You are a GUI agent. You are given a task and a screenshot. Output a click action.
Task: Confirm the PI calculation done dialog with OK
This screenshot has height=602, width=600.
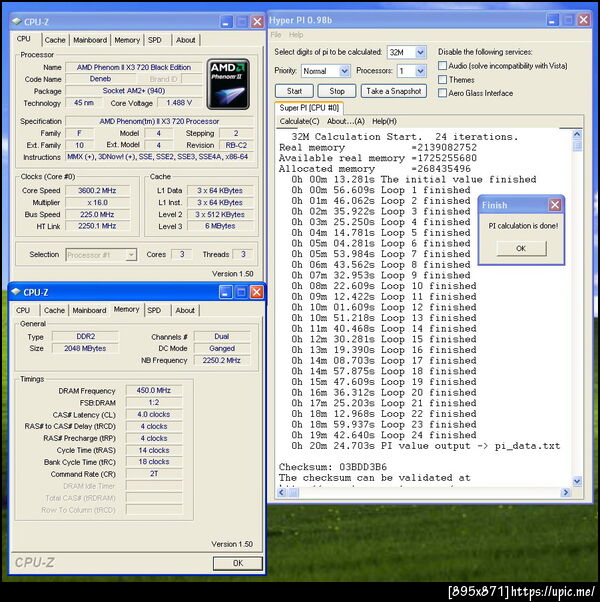point(521,248)
